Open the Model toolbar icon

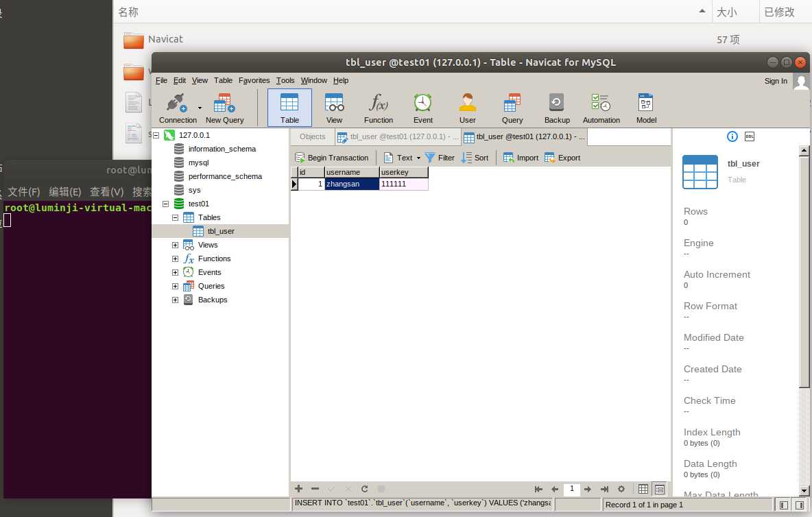click(x=646, y=108)
